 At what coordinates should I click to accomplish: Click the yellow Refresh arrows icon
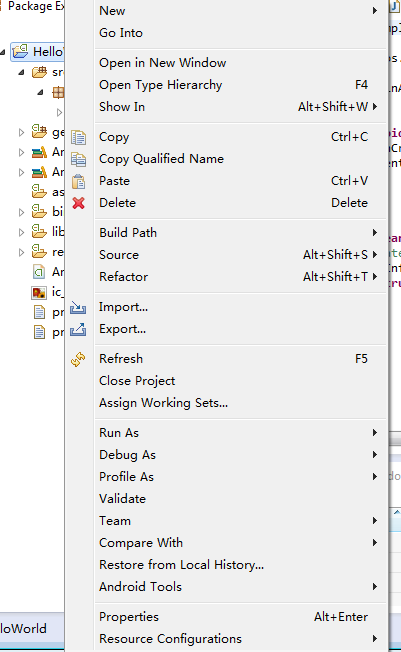(78, 359)
